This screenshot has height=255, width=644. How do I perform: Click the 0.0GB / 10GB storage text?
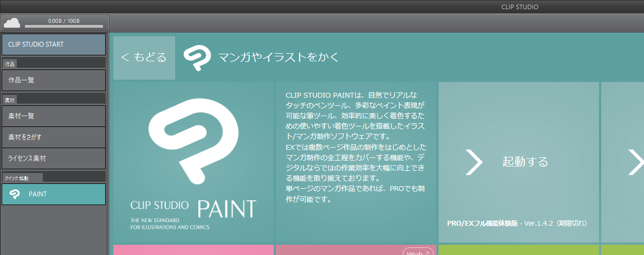tap(63, 21)
